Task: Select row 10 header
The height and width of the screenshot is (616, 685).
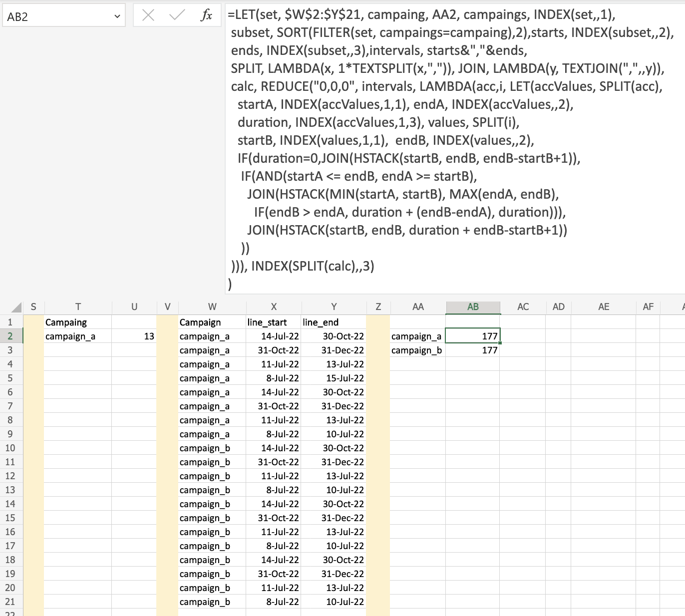Action: [x=10, y=448]
